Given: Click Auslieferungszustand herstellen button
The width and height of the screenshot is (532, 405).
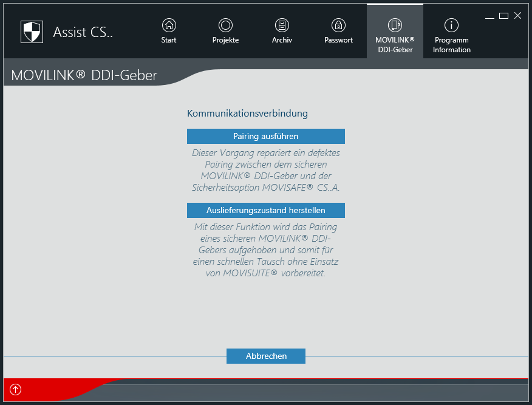Looking at the screenshot, I should [265, 210].
